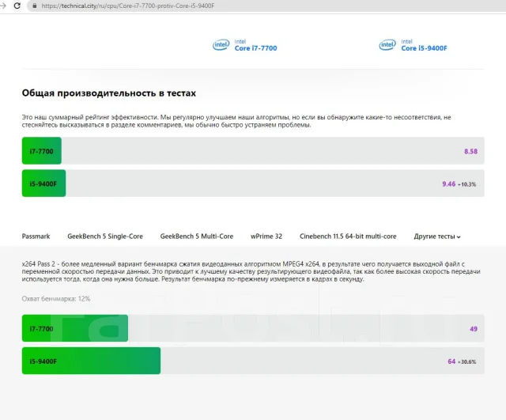Click the 9.46 overall score value

click(x=448, y=184)
